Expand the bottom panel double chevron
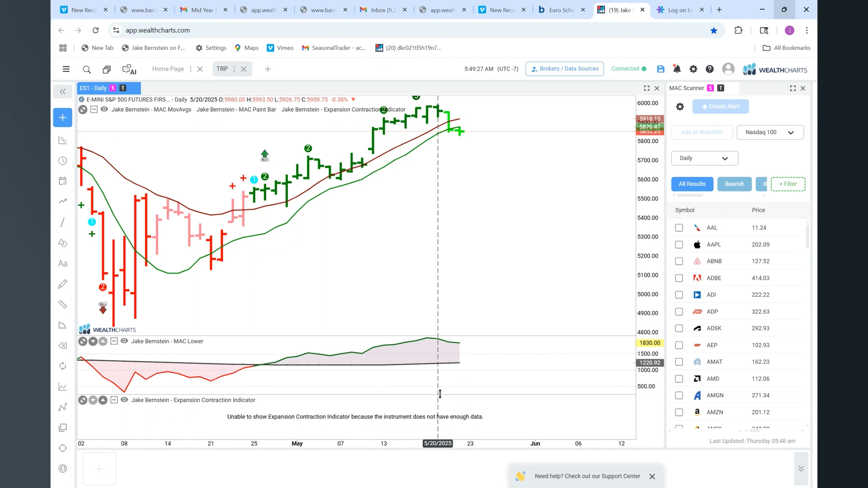Viewport: 868px width, 488px height. (x=801, y=469)
